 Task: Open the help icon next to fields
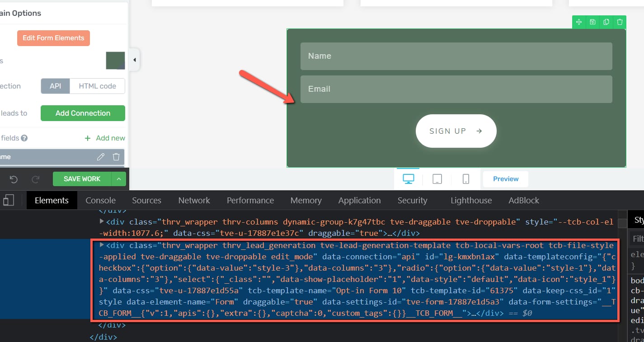24,138
